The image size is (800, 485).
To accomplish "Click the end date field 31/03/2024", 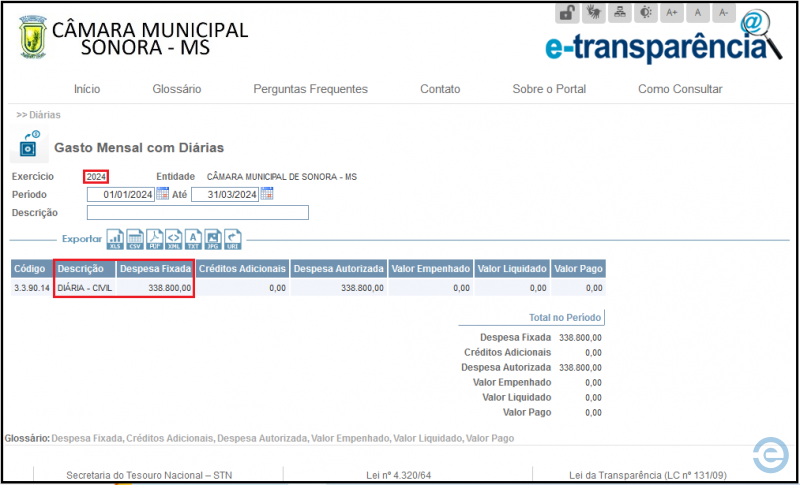I will (225, 194).
